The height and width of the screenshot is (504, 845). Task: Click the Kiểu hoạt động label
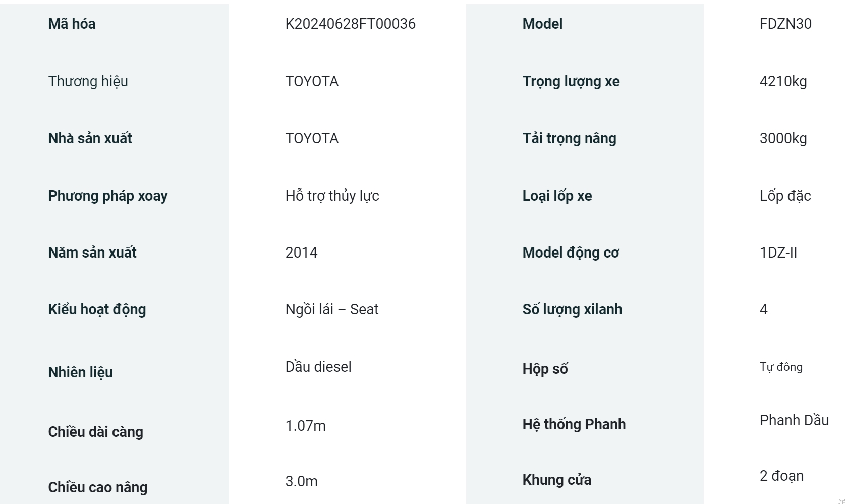97,309
